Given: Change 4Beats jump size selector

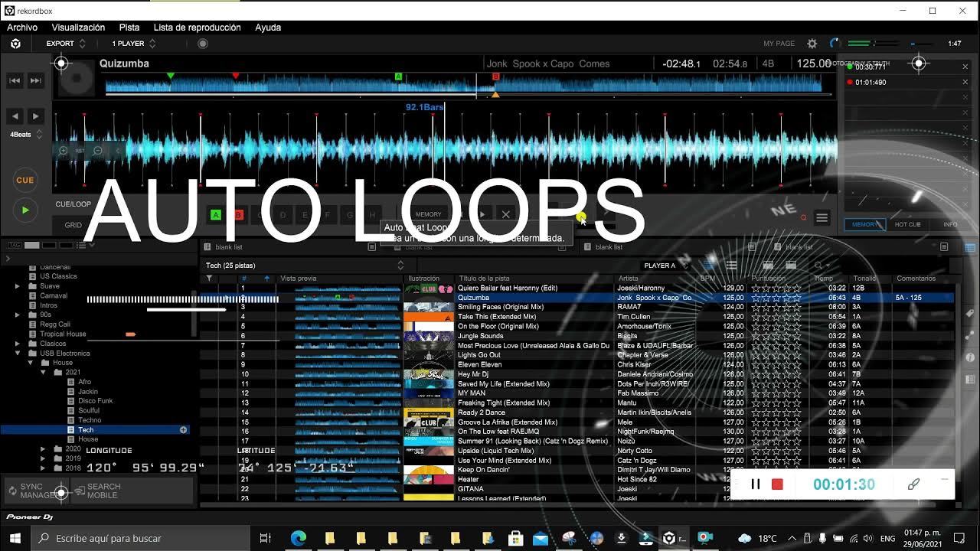Looking at the screenshot, I should click(x=26, y=134).
